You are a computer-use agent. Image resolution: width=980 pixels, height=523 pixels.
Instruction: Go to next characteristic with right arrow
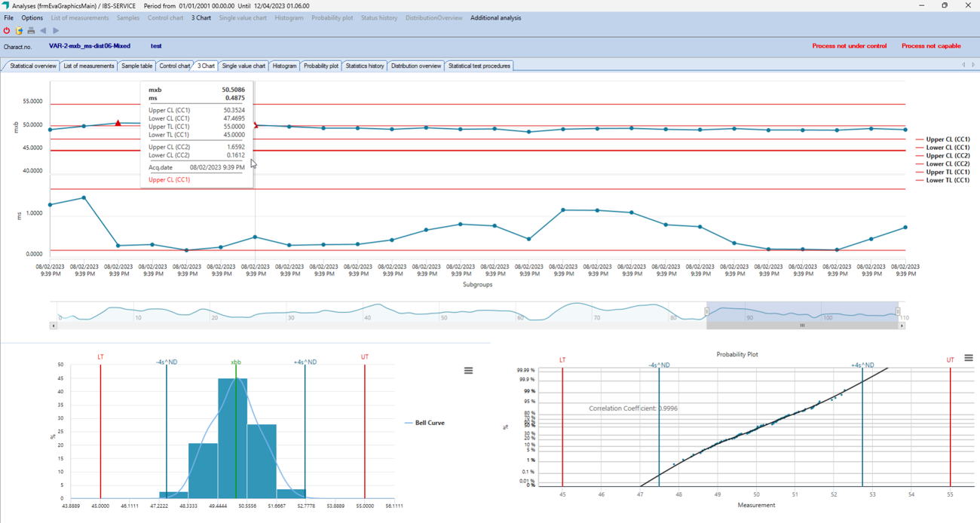tap(56, 31)
